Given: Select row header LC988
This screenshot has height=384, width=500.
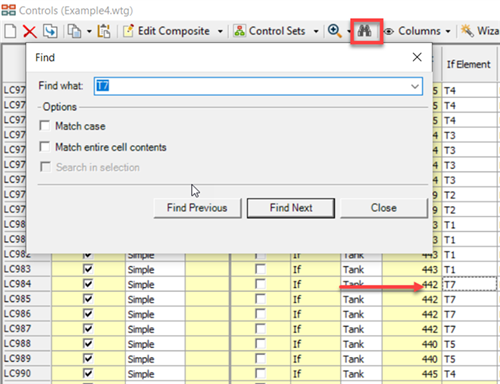Looking at the screenshot, I should pyautogui.click(x=27, y=344).
